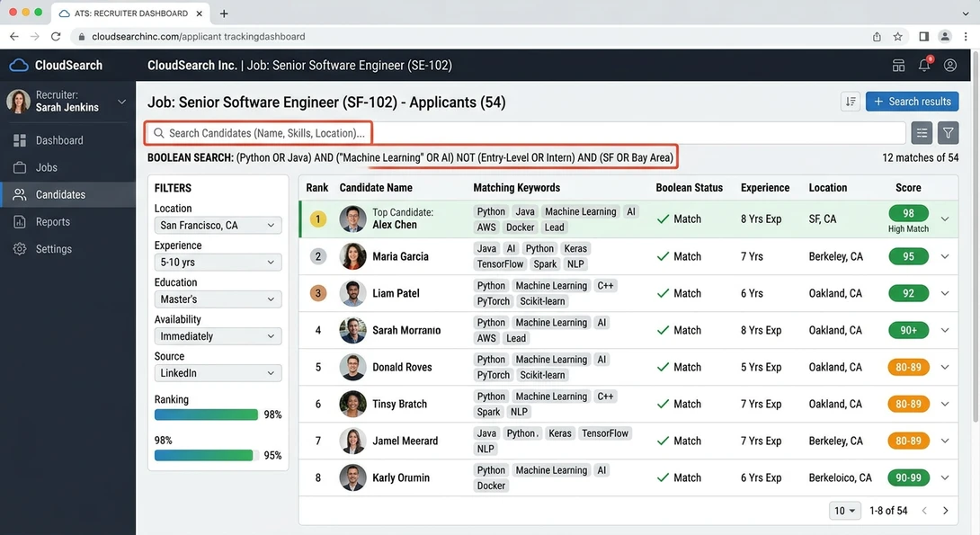Open the apps grid icon in header
This screenshot has height=535, width=980.
coord(898,65)
